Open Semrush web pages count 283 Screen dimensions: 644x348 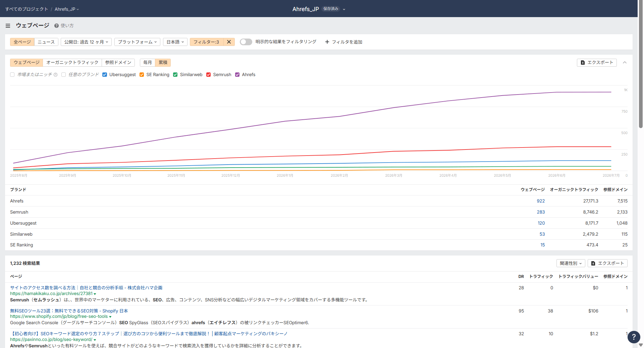coord(541,212)
